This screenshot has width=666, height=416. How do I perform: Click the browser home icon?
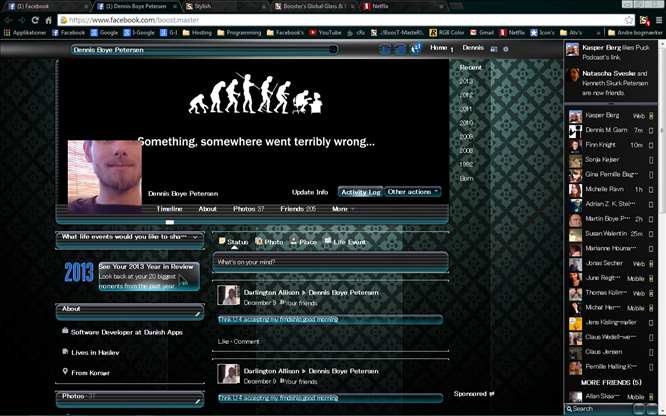point(48,20)
